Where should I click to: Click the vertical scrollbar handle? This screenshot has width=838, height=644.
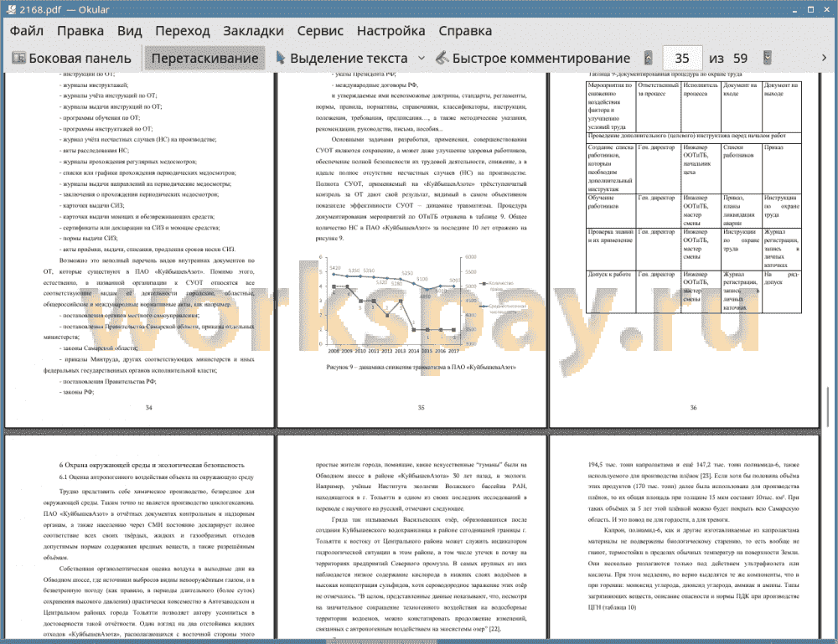tap(828, 407)
